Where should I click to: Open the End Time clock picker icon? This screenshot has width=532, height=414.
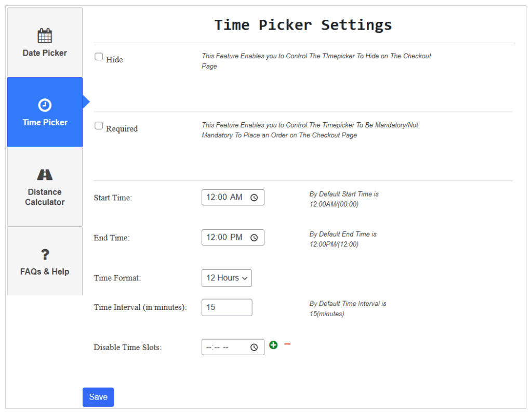(254, 237)
